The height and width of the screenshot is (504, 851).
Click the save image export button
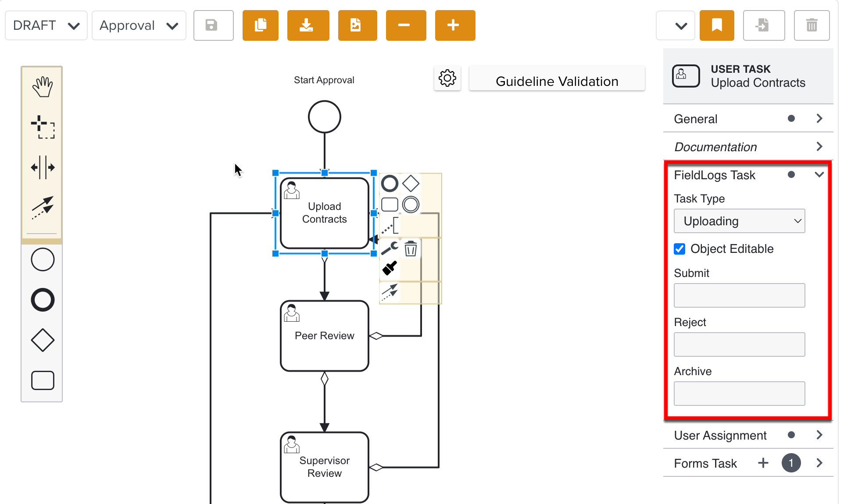coord(357,25)
